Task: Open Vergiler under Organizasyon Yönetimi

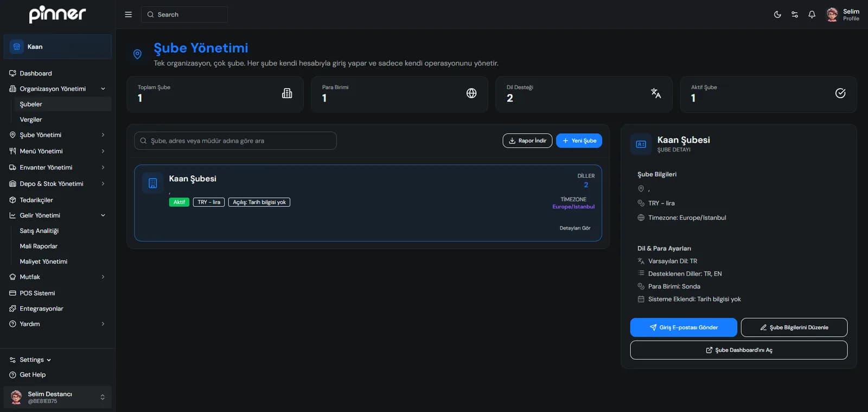Action: 31,119
